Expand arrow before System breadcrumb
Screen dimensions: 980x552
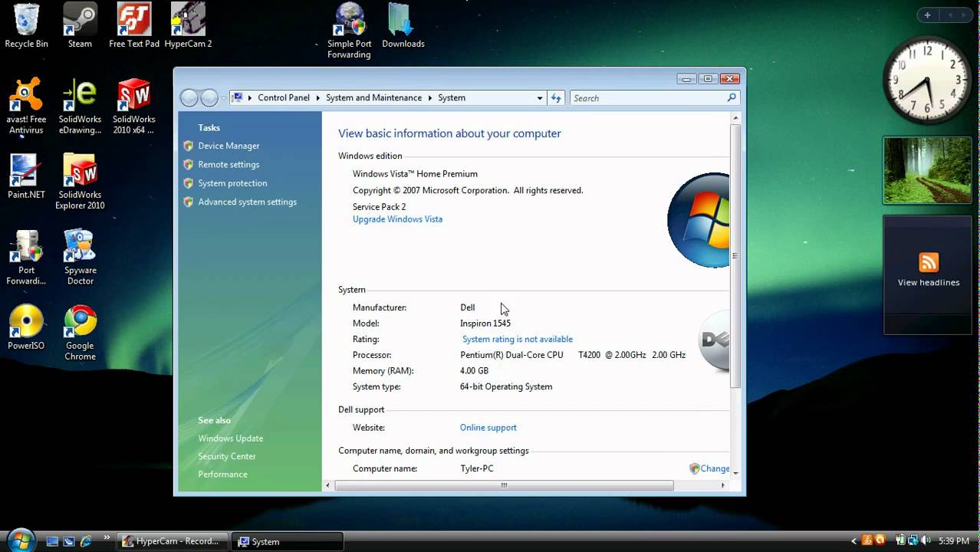click(x=430, y=98)
